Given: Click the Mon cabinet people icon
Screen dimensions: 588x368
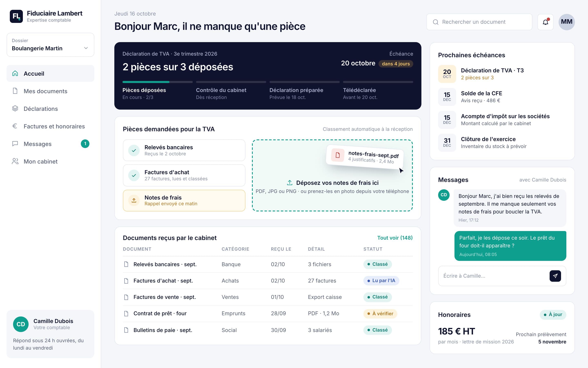Looking at the screenshot, I should point(15,161).
